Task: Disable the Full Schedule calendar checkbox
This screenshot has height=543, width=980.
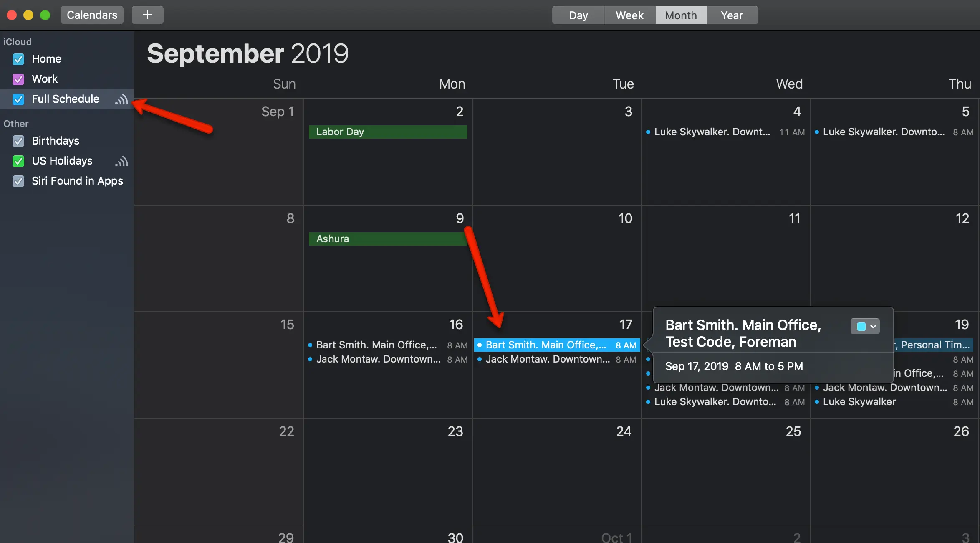Action: coord(18,99)
